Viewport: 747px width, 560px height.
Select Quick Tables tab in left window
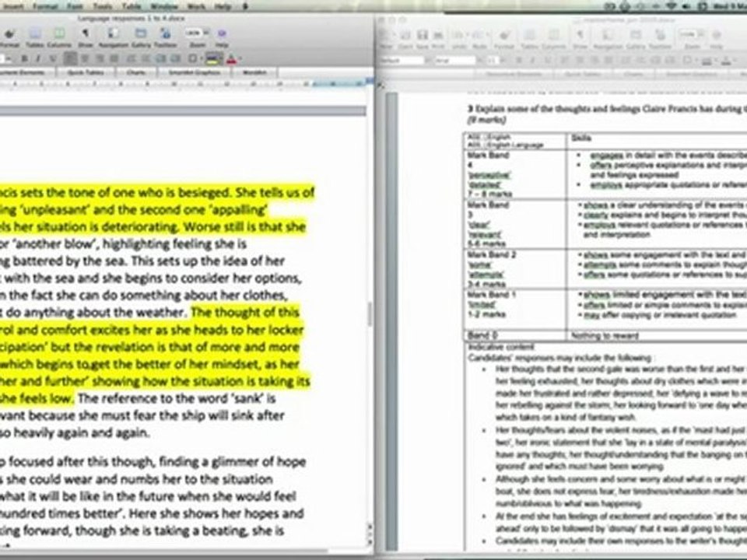86,72
